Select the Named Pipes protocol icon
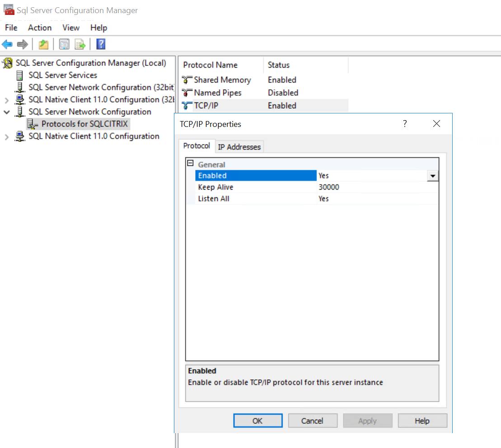The height and width of the screenshot is (448, 501). click(x=187, y=93)
